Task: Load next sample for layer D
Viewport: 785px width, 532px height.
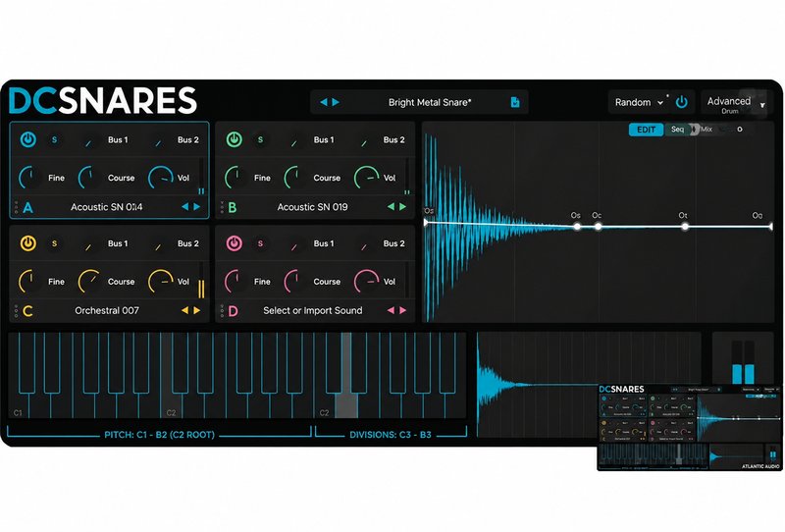Action: [403, 310]
